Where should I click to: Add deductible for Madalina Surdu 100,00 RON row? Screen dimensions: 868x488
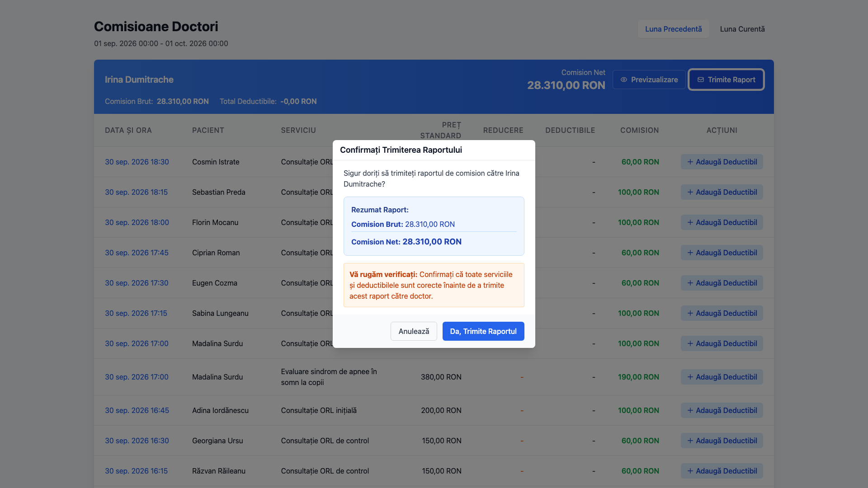pos(722,343)
